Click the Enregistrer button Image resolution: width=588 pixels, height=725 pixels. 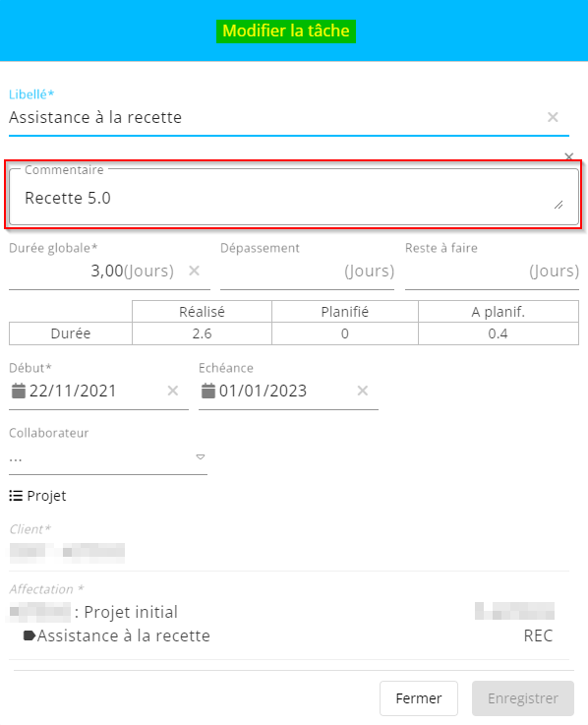[x=523, y=698]
